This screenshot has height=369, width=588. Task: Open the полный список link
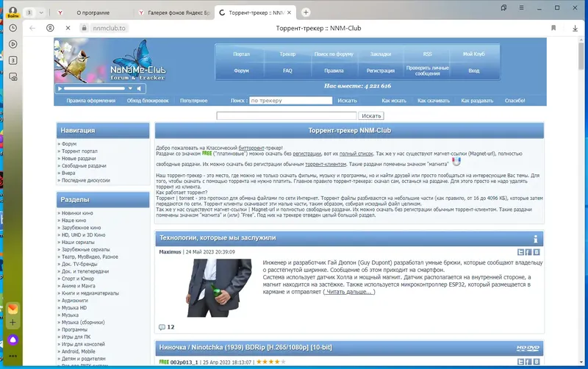pyautogui.click(x=356, y=154)
